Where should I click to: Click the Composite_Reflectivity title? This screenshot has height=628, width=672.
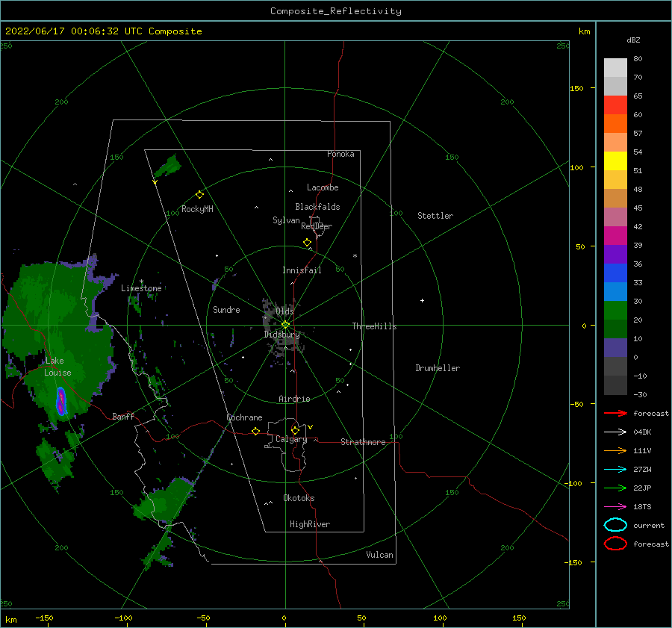pyautogui.click(x=335, y=11)
